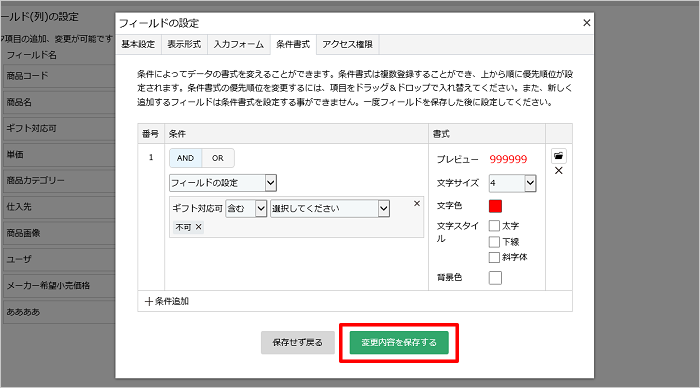Enable the 下線 underline checkbox
This screenshot has width=700, height=388.
494,242
